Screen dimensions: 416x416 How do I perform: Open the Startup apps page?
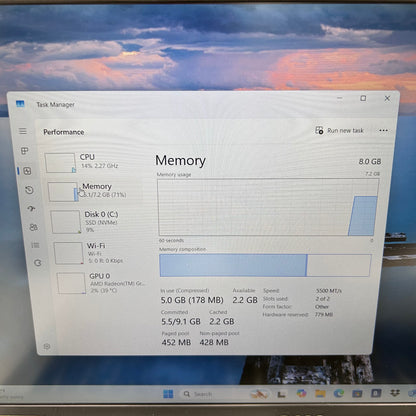[31, 209]
